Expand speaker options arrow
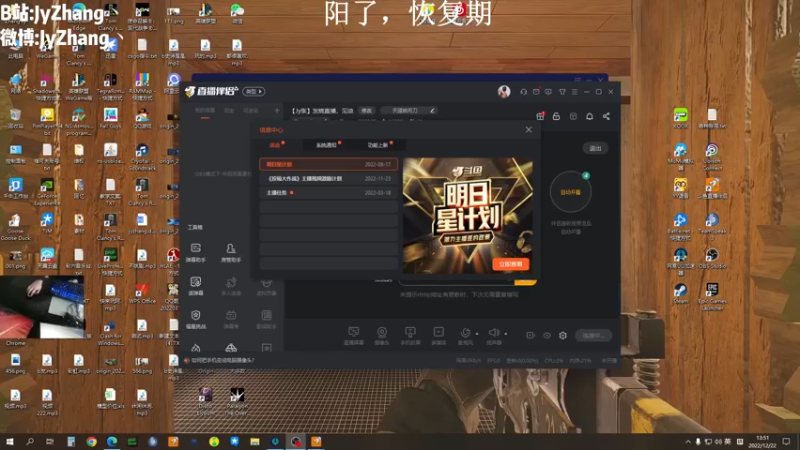The height and width of the screenshot is (450, 800). pos(506,334)
